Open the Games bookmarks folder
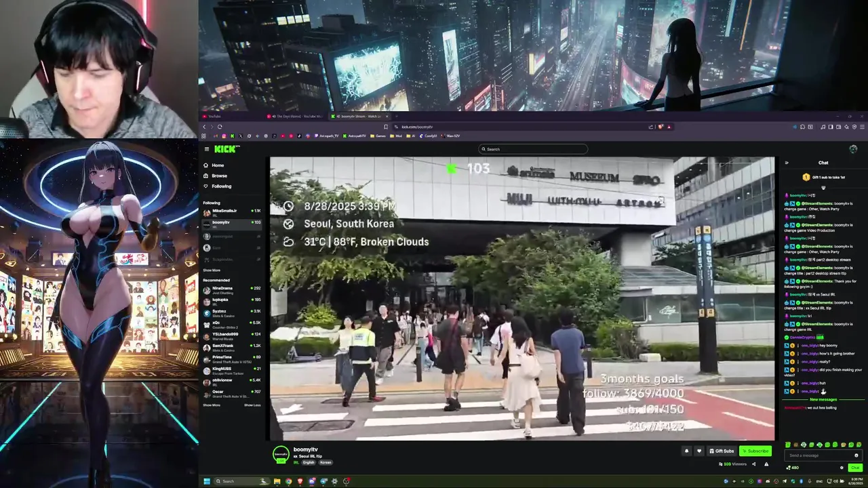 (379, 136)
